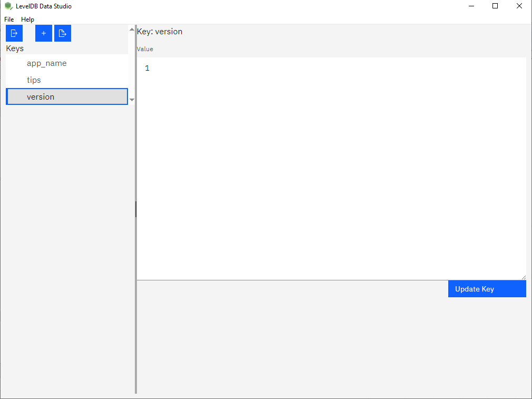
Task: Open a database with the first toolbar icon
Action: 14,33
